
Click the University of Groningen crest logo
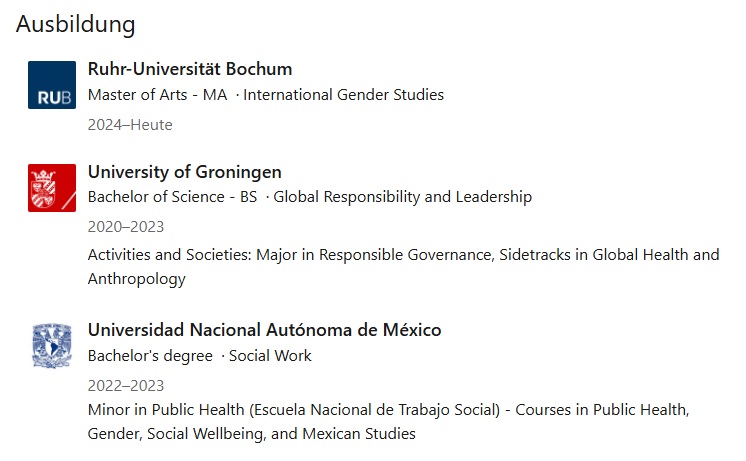(52, 188)
